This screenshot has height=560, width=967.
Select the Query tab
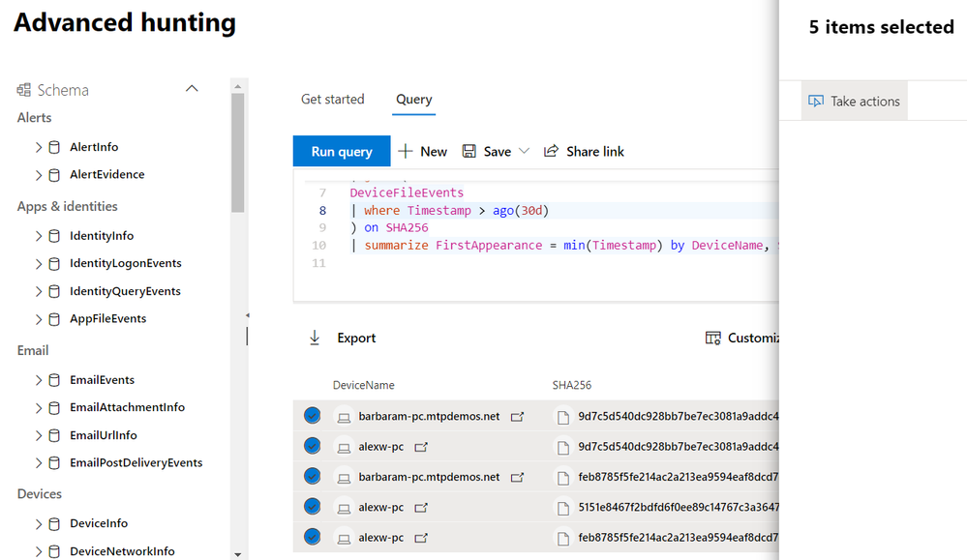[x=414, y=100]
